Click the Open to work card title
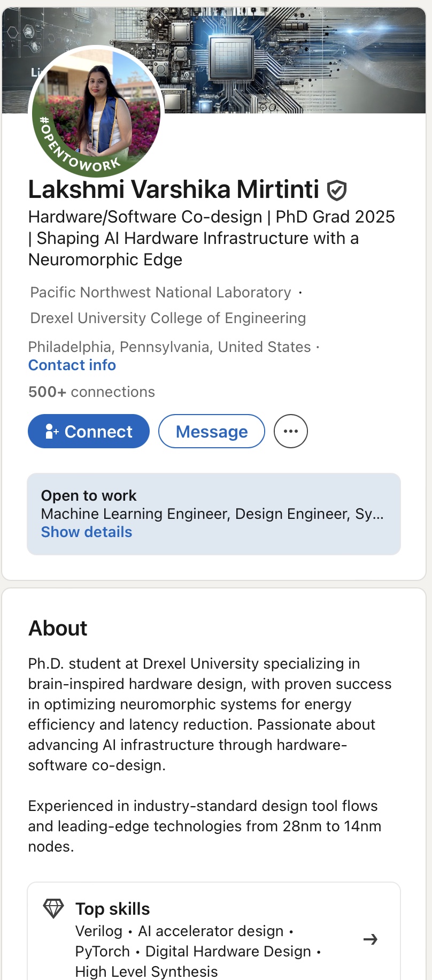Image resolution: width=432 pixels, height=980 pixels. [x=89, y=495]
